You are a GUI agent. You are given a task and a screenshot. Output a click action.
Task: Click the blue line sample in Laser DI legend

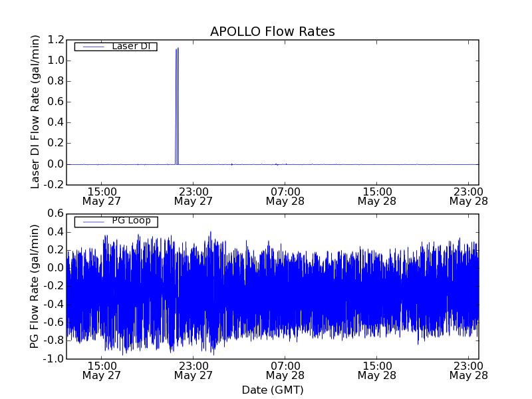click(x=90, y=47)
